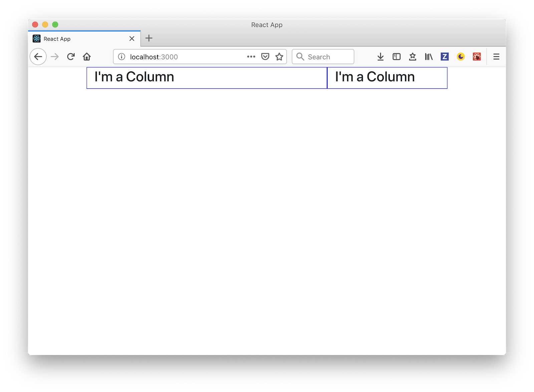Bookmark this page with the star

[279, 57]
